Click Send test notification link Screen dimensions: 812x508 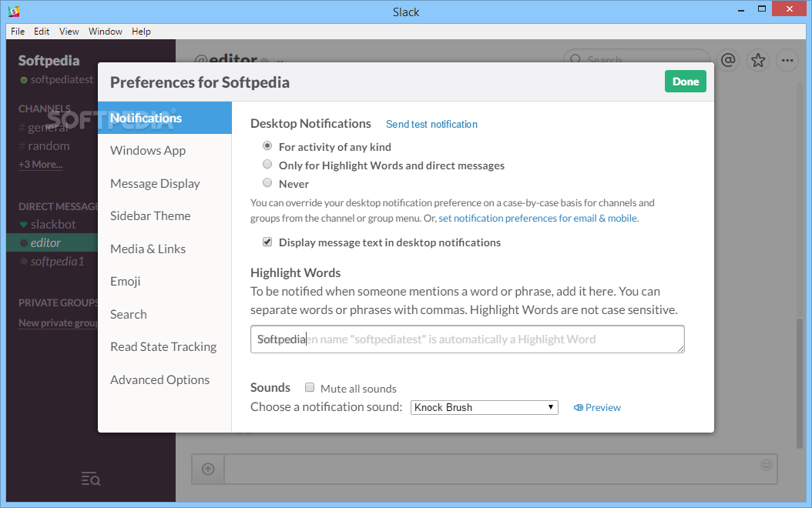[431, 124]
